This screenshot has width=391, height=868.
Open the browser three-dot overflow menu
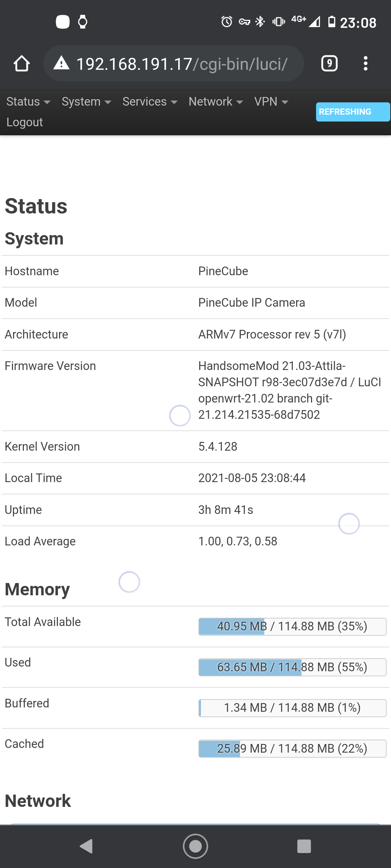(366, 64)
